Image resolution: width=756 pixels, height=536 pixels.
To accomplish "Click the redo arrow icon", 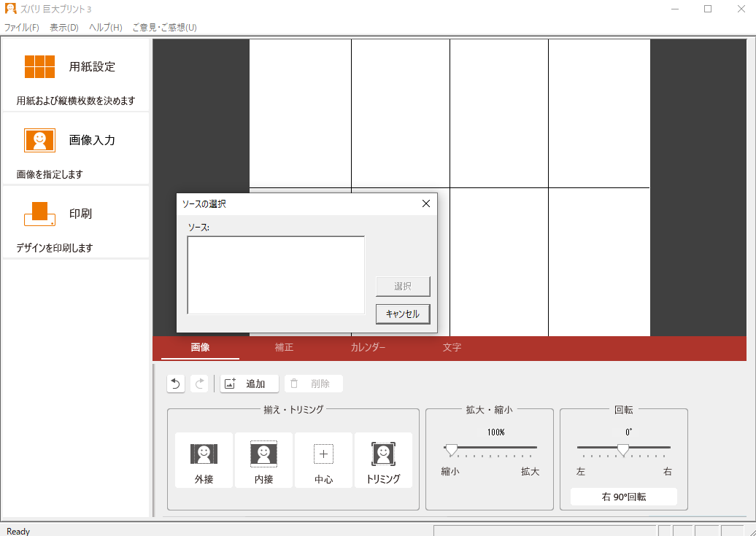I will pyautogui.click(x=199, y=384).
